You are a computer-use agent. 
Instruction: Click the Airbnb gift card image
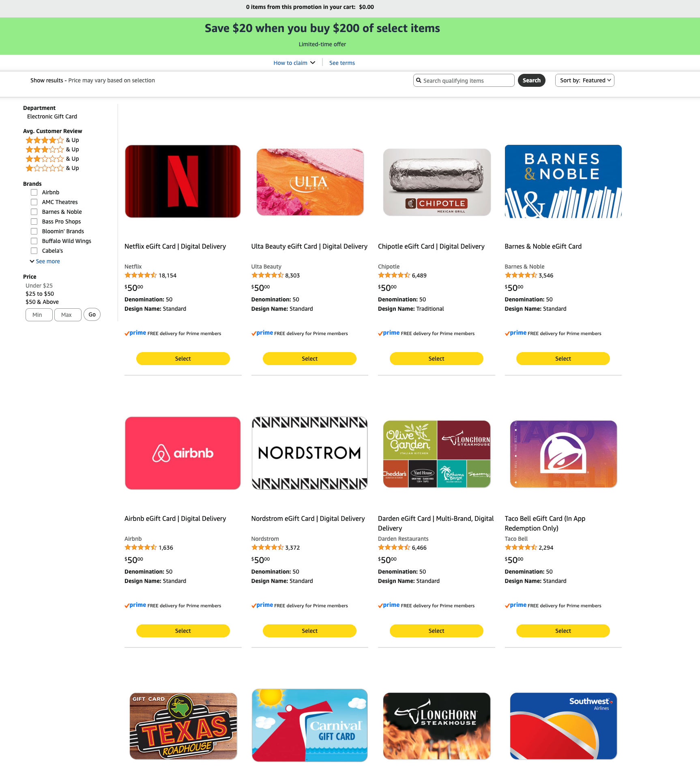click(183, 453)
